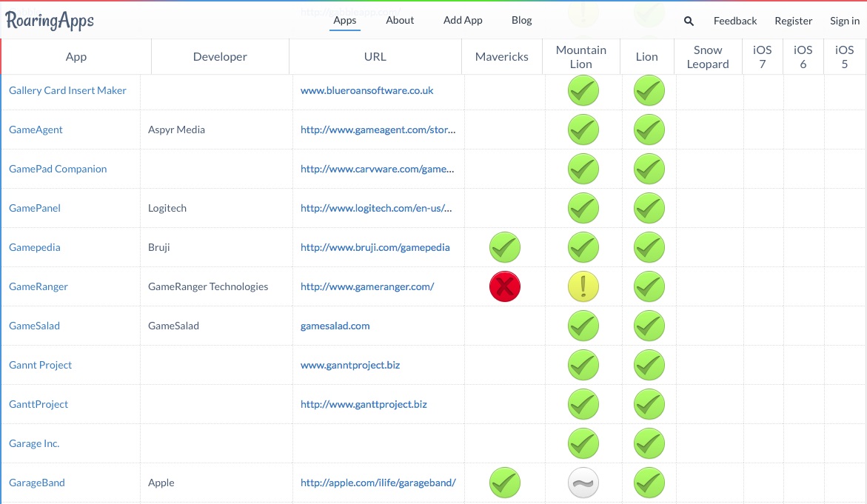The width and height of the screenshot is (867, 504).
Task: Open the GamePad Companion app page
Action: 58,169
